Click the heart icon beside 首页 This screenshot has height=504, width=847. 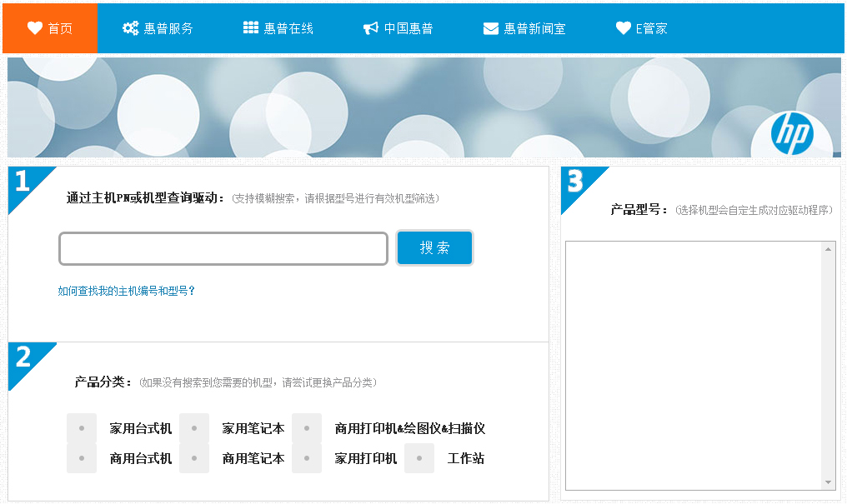point(34,28)
